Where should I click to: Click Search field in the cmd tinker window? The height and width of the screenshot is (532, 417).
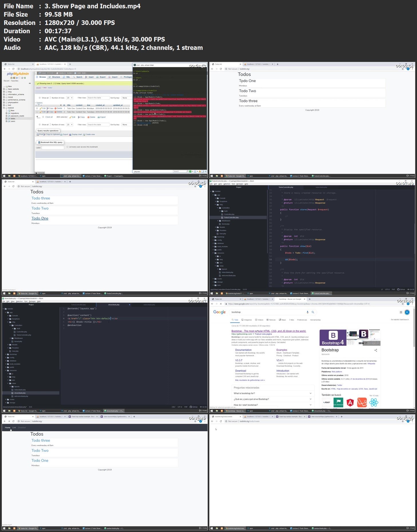point(181,171)
